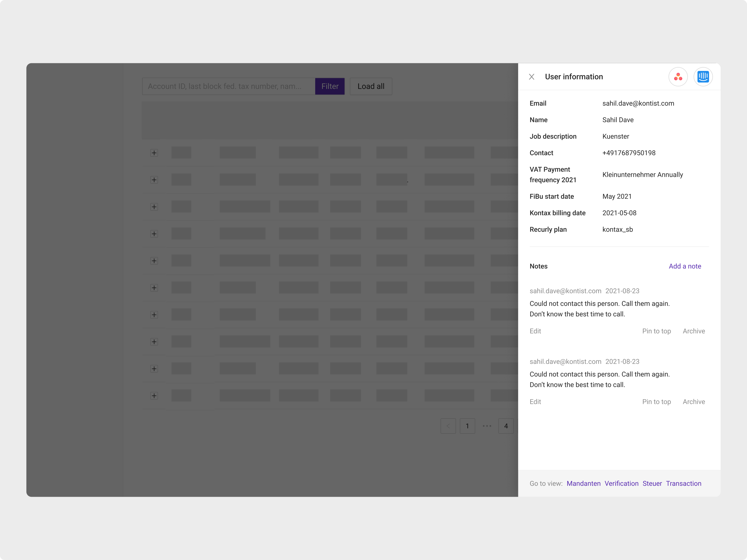Click the Filter button

click(330, 86)
